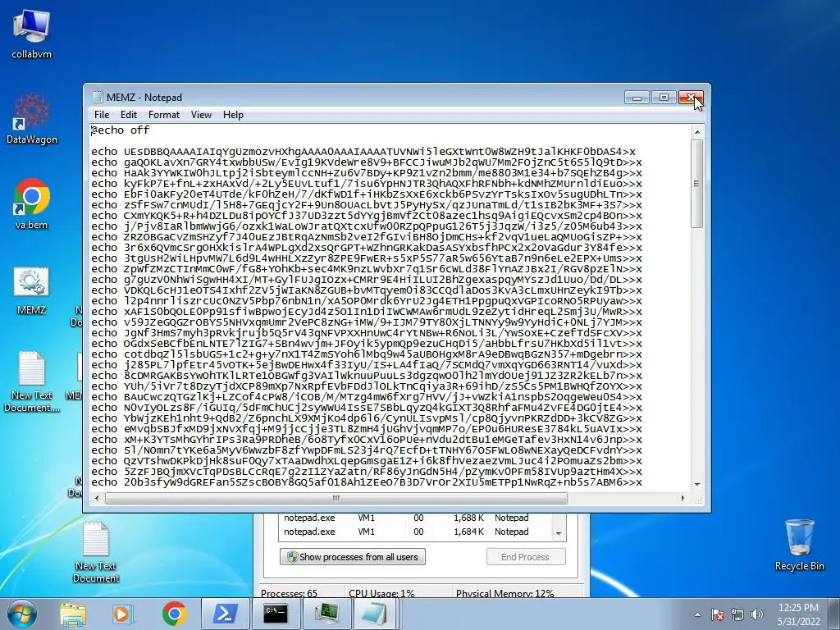The width and height of the screenshot is (840, 630).
Task: Open the volume speaker tray icon
Action: (x=757, y=614)
